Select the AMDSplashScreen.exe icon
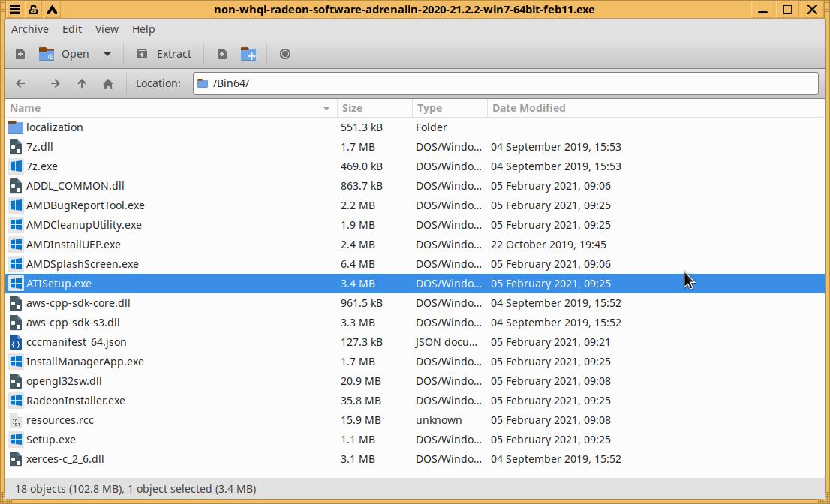Image resolution: width=830 pixels, height=504 pixels. coord(16,264)
